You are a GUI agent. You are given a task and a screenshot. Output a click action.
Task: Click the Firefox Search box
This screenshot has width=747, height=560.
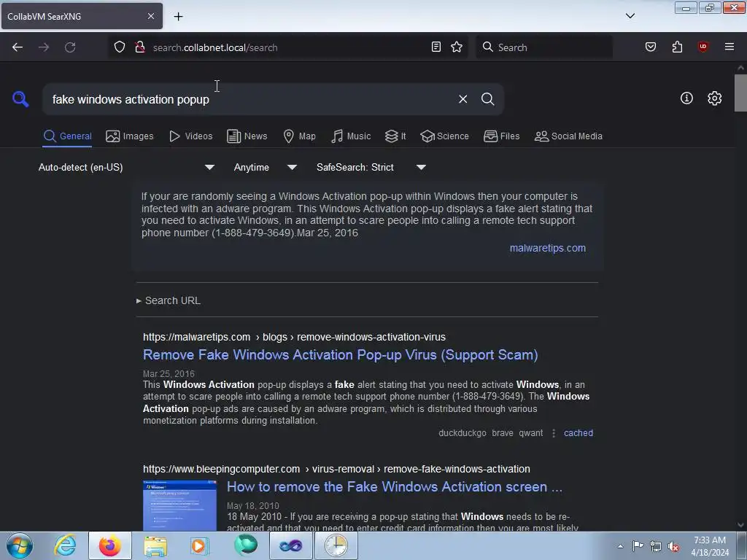544,47
